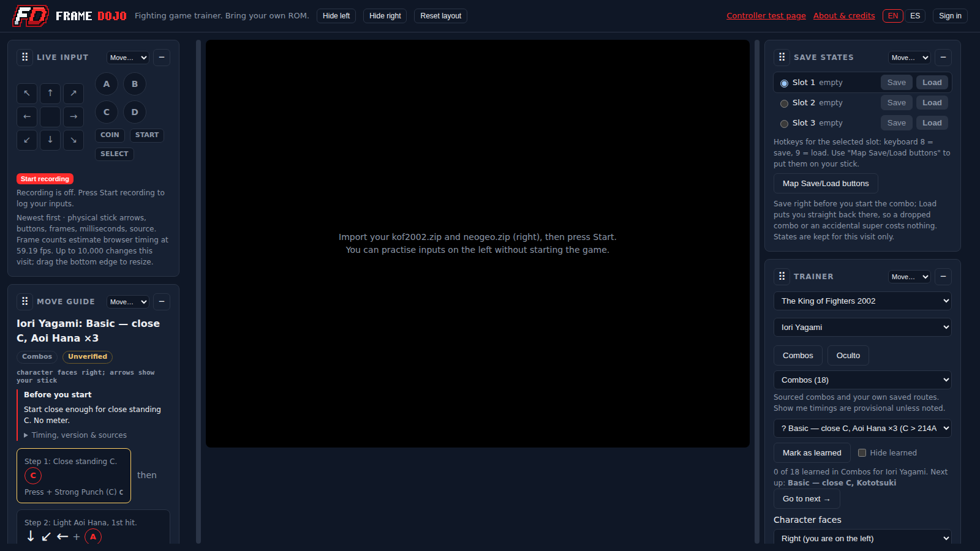Click the Frame Dojo logo
This screenshot has width=980, height=551.
[69, 16]
